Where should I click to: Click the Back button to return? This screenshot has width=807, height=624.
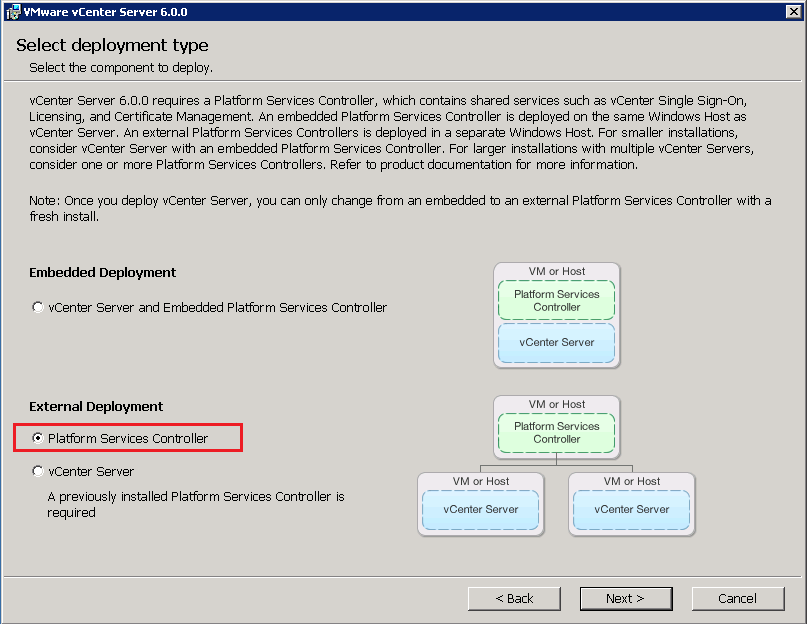pyautogui.click(x=514, y=598)
